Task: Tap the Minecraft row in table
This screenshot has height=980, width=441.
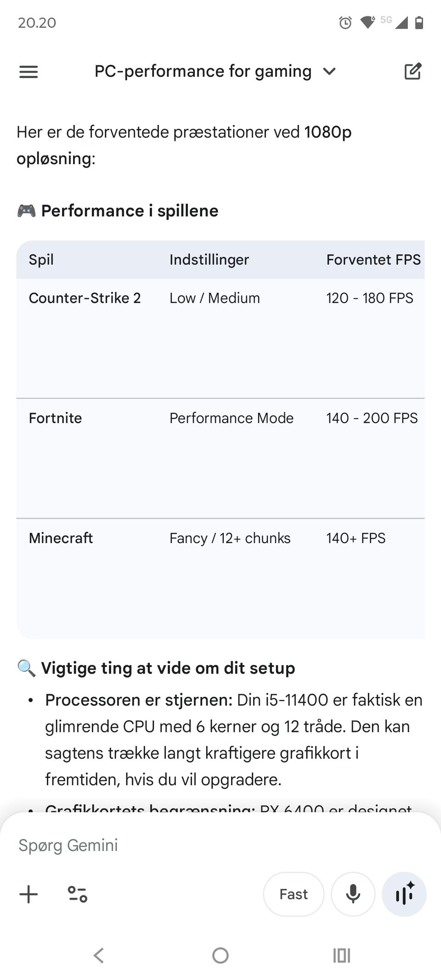Action: [61, 538]
